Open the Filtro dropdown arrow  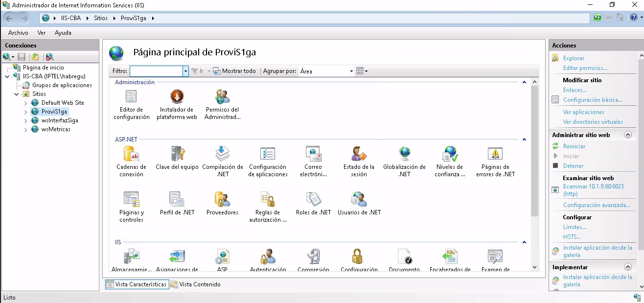click(185, 71)
